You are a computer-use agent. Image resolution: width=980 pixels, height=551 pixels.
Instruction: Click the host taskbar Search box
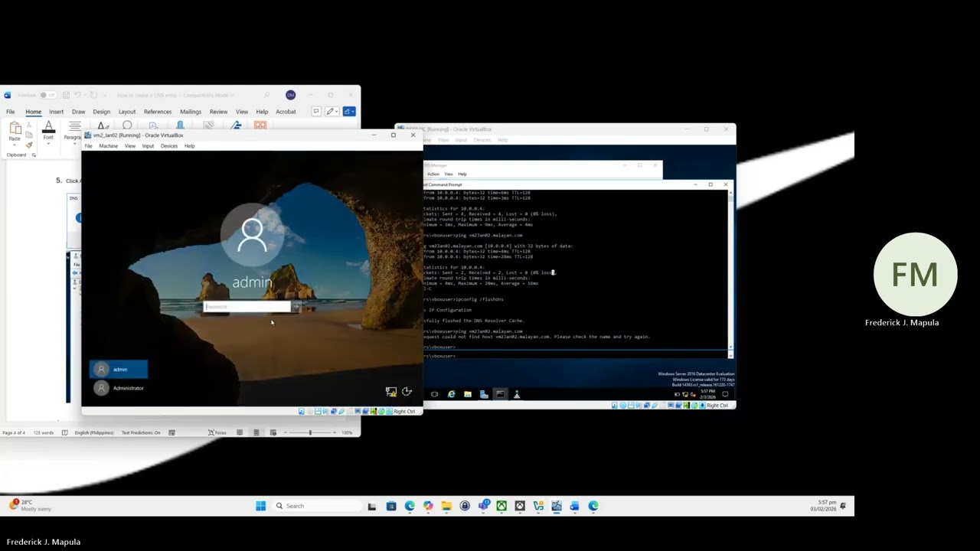(x=315, y=506)
